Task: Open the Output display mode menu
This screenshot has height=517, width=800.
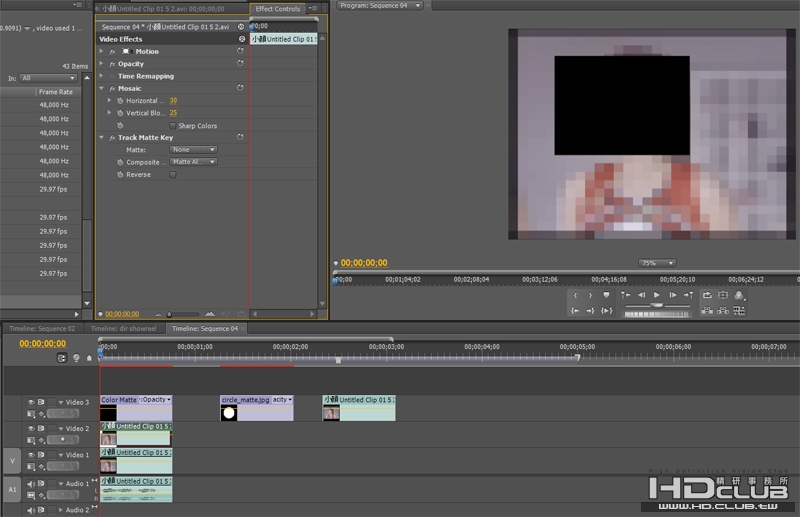Action: (739, 296)
